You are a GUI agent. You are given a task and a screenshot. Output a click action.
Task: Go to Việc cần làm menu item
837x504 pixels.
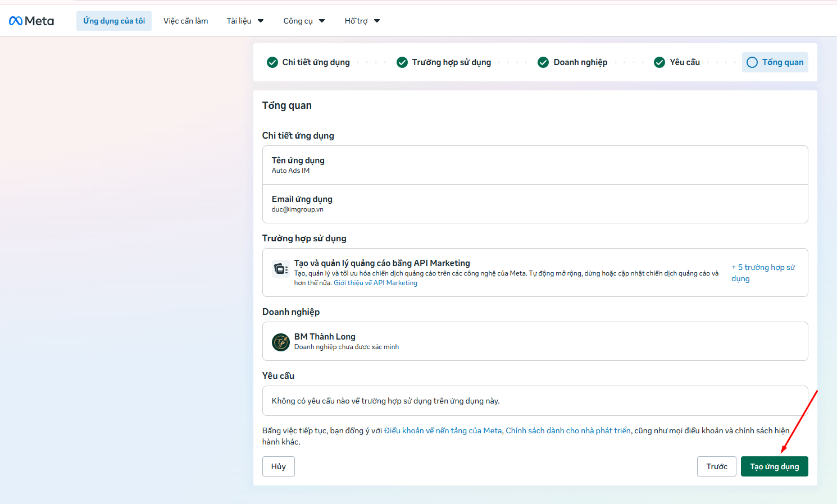[186, 21]
